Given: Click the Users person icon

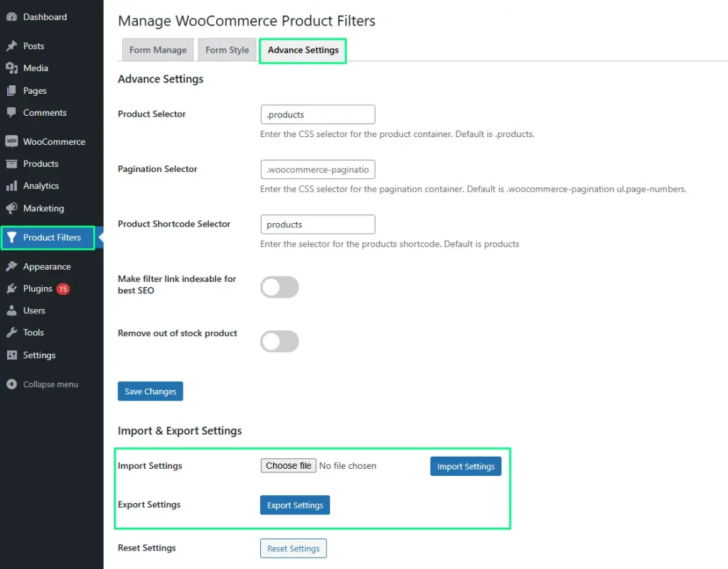Looking at the screenshot, I should (x=11, y=310).
